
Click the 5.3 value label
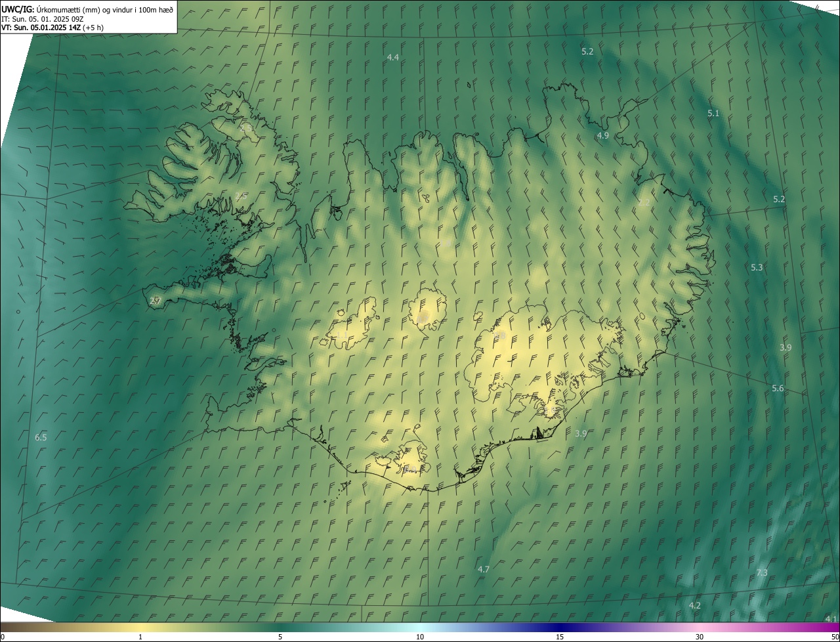click(757, 268)
